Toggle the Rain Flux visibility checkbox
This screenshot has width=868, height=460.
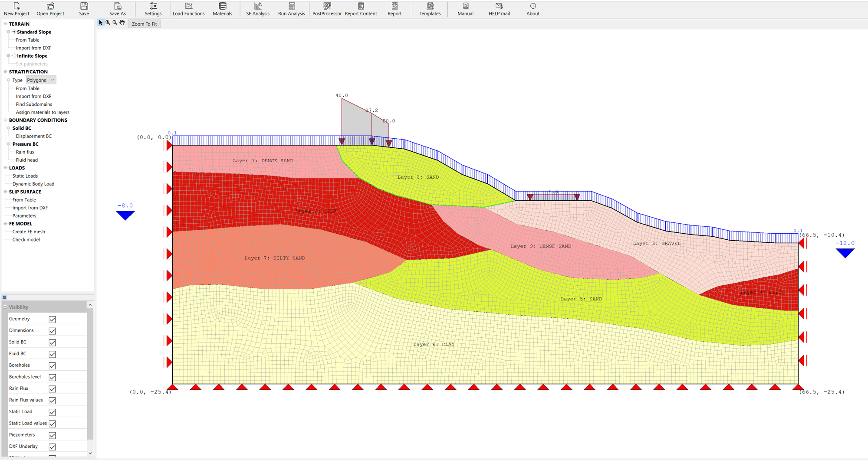coord(53,389)
